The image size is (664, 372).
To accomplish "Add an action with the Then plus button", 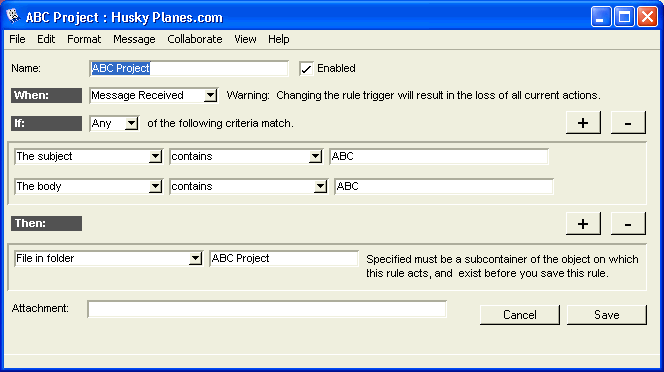I will pos(583,223).
